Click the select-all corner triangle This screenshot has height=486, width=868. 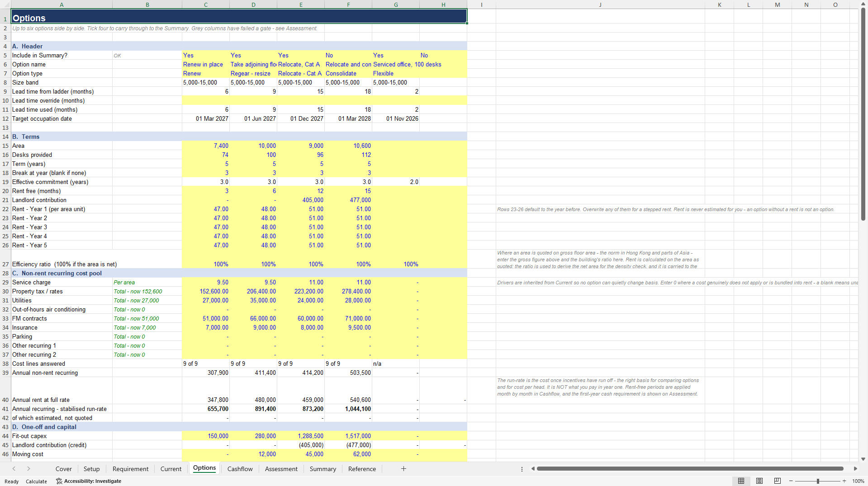(5, 5)
